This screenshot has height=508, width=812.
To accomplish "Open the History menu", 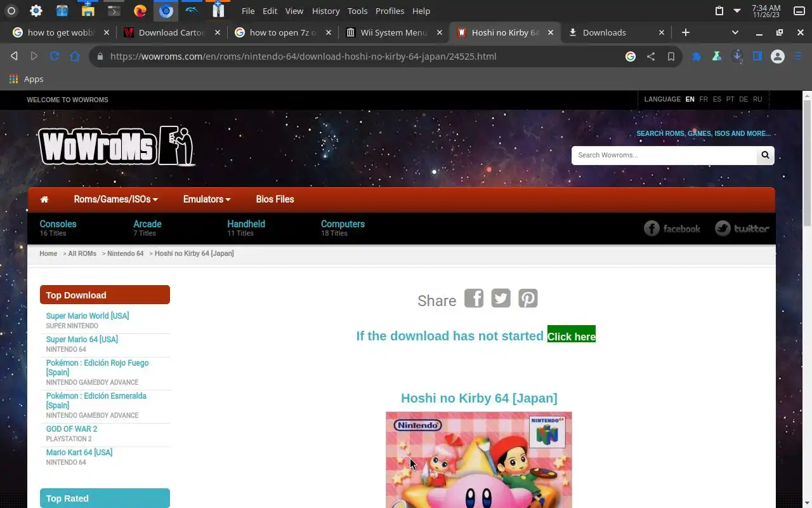I will pyautogui.click(x=326, y=11).
